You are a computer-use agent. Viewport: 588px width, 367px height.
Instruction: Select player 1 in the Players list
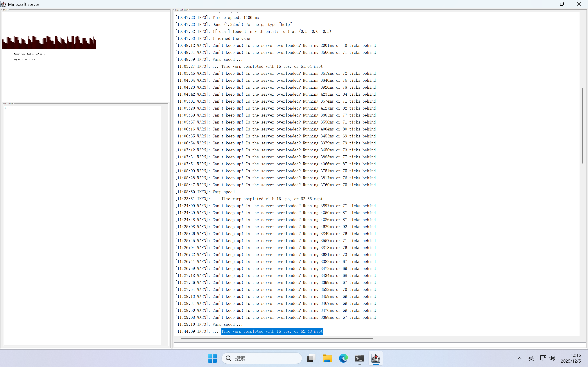point(5,108)
